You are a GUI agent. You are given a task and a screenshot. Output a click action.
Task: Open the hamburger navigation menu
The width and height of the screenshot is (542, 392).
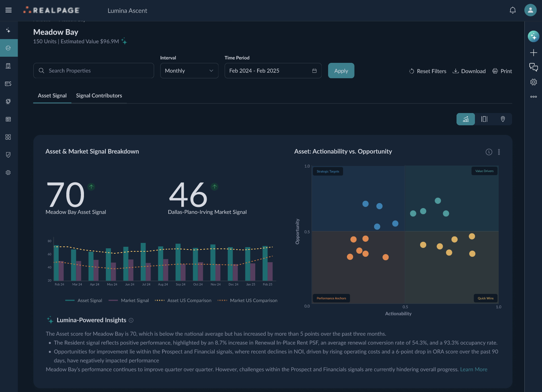click(x=8, y=10)
